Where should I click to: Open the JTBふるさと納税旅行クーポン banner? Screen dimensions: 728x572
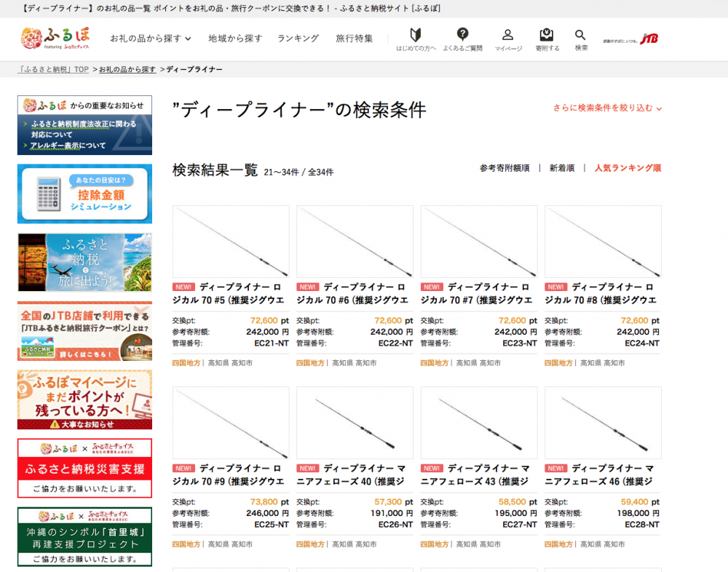84,331
